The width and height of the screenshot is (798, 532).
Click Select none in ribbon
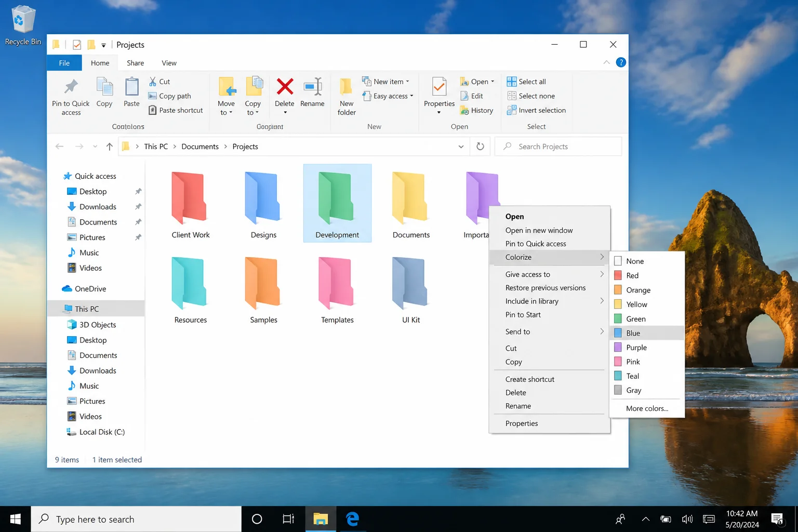pos(531,96)
